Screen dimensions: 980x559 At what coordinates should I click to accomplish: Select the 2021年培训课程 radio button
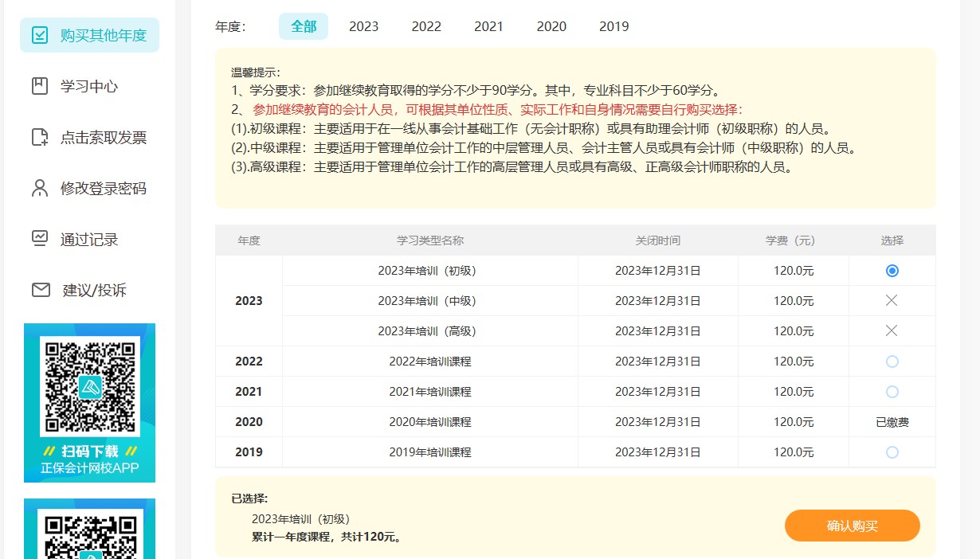click(x=892, y=392)
